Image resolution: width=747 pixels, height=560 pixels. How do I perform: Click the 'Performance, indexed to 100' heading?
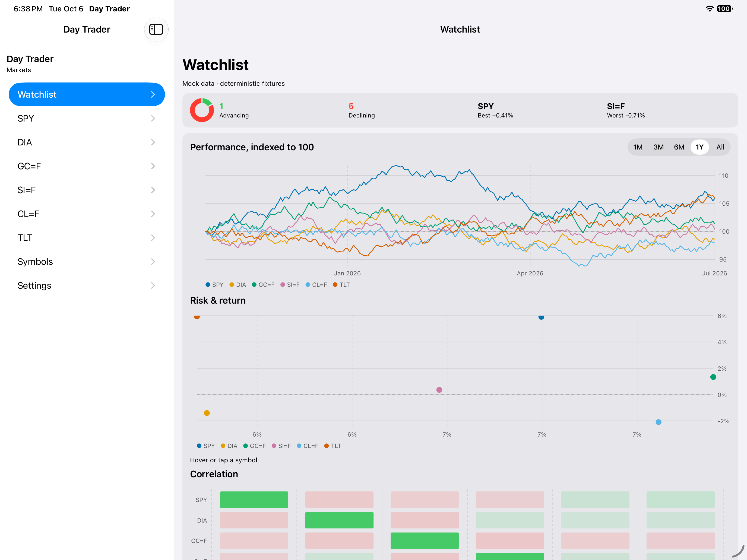click(252, 147)
